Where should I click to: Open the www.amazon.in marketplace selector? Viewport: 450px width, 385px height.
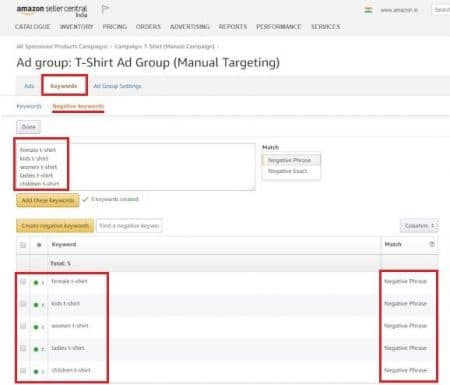[399, 10]
